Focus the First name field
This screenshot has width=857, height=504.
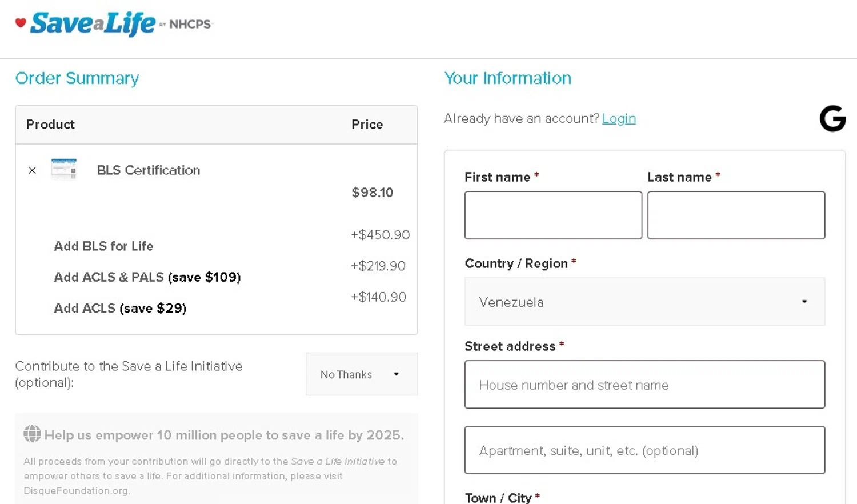(x=553, y=215)
